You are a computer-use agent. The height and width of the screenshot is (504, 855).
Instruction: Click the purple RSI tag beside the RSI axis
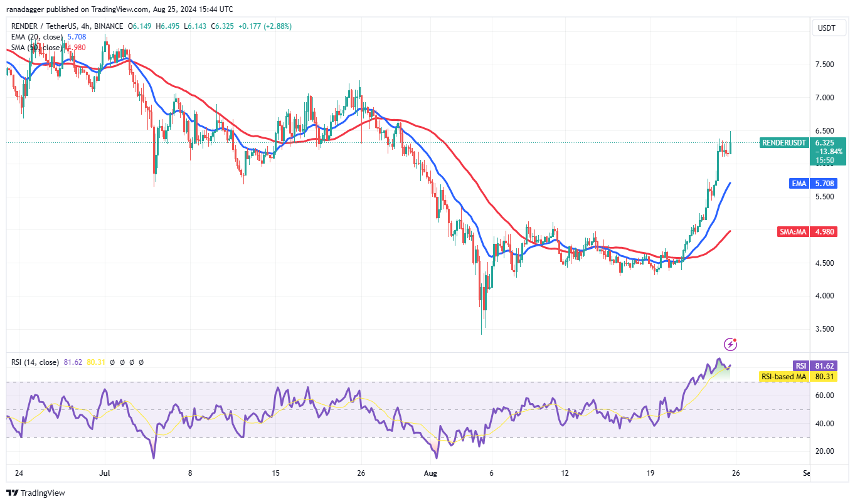[x=800, y=366]
